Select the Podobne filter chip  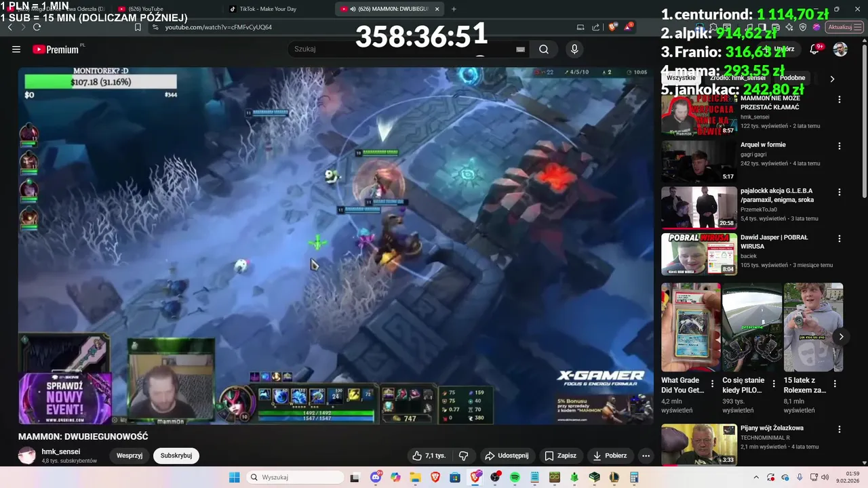792,78
